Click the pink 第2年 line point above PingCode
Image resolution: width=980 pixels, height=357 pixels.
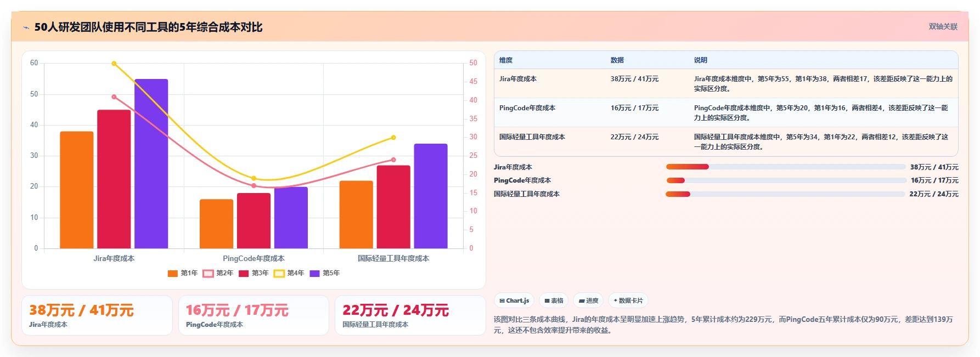pos(254,185)
